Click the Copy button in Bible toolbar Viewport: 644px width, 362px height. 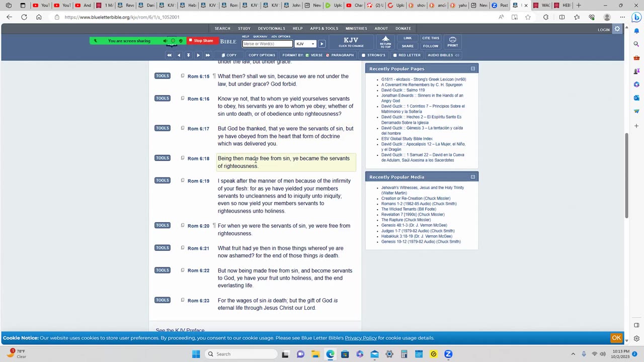(229, 55)
